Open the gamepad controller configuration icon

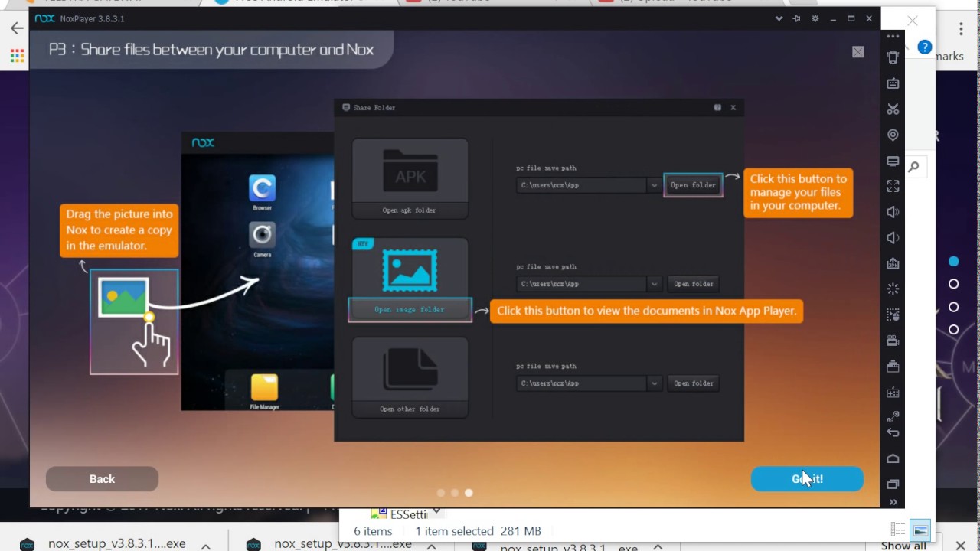click(x=893, y=393)
